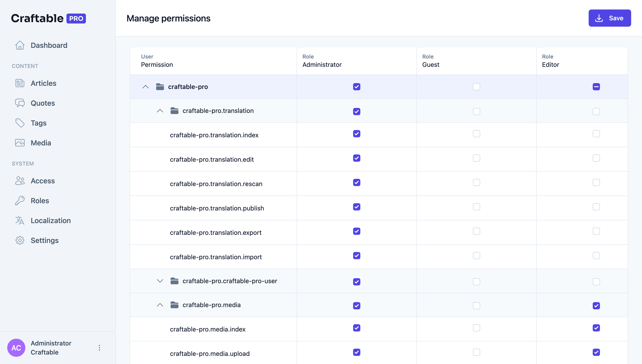Check Guest for craftable-pro.translation.index
This screenshot has height=364, width=642.
(x=476, y=133)
